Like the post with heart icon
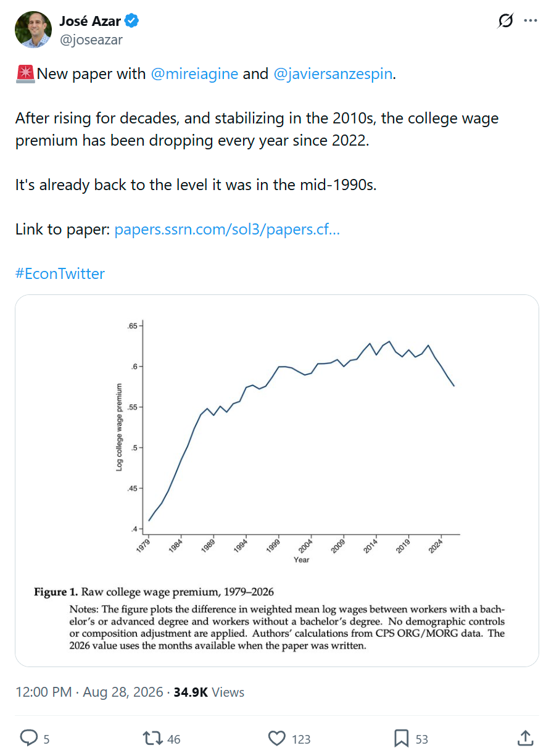This screenshot has height=756, width=554. [278, 738]
